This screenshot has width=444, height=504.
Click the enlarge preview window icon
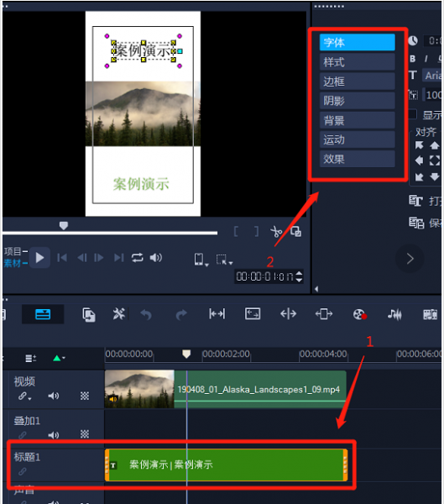pos(295,232)
